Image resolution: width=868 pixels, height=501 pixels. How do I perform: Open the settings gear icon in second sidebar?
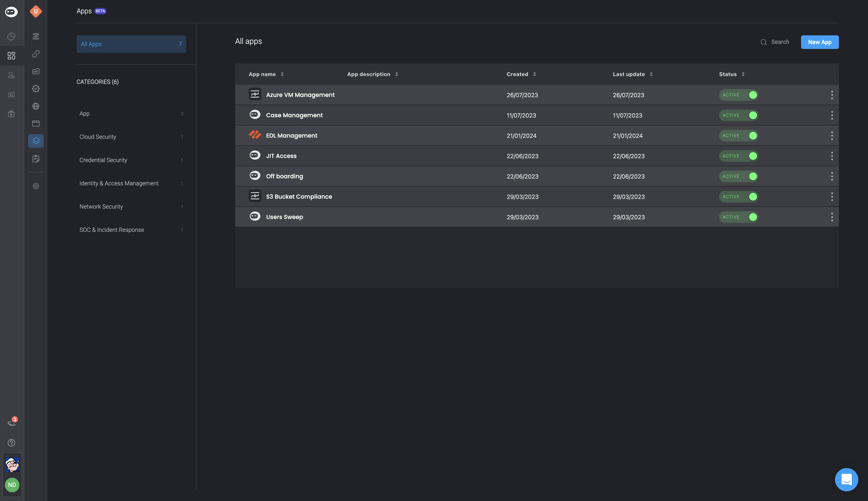tap(36, 186)
